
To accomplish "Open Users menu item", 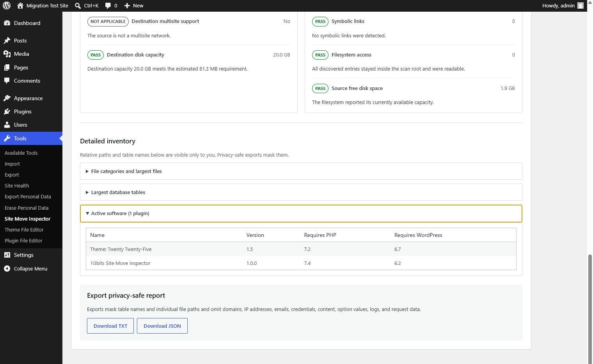I will click(x=31, y=125).
